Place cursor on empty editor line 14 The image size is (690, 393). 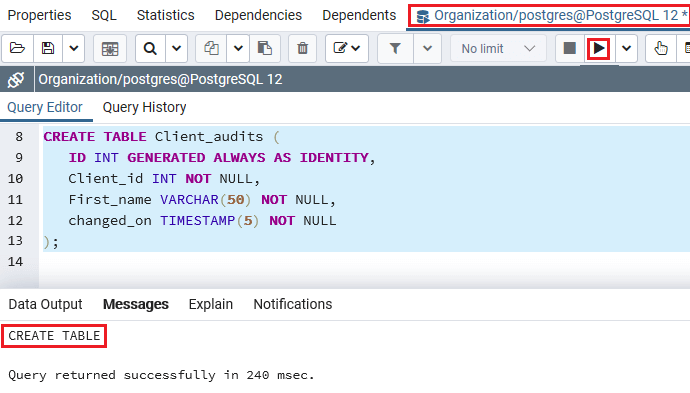[x=364, y=262]
